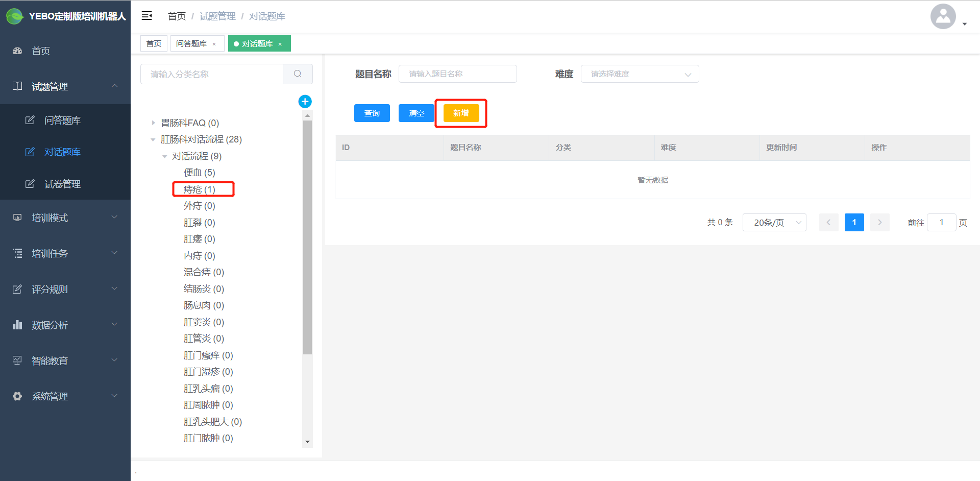Click the 培训任务 list icon
Image resolution: width=980 pixels, height=481 pixels.
(x=17, y=253)
